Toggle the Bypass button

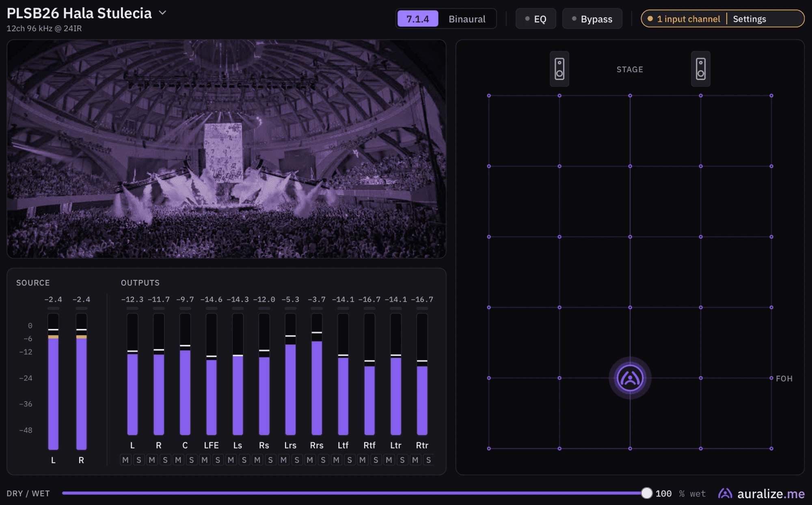592,19
